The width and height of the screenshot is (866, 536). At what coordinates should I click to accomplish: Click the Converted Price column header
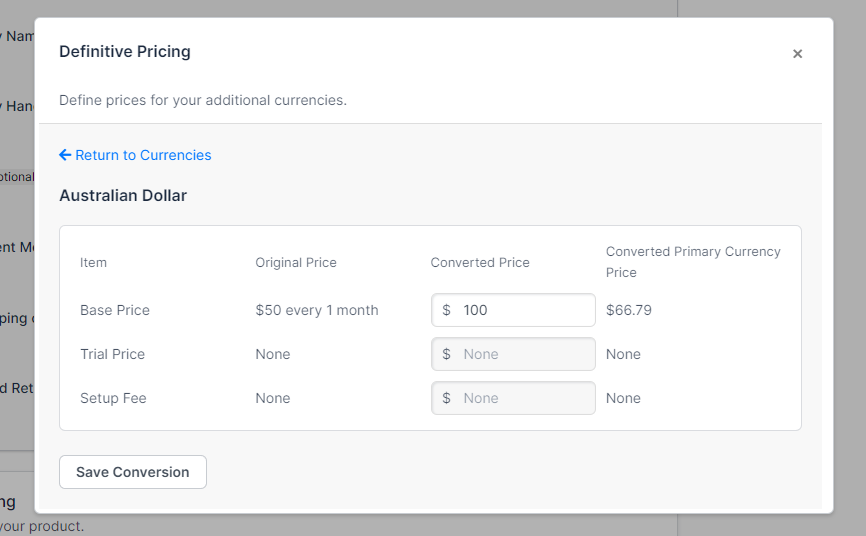pyautogui.click(x=480, y=262)
